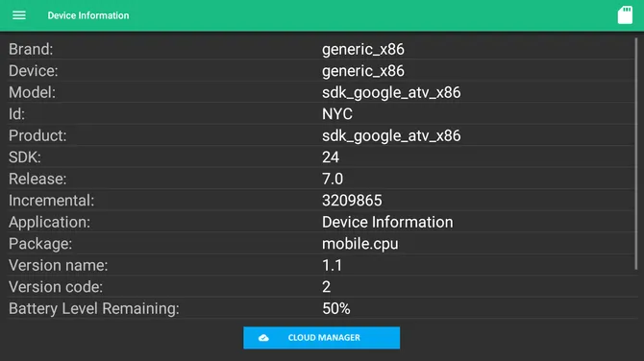This screenshot has width=644, height=361.
Task: Select the Device row
Action: point(322,71)
